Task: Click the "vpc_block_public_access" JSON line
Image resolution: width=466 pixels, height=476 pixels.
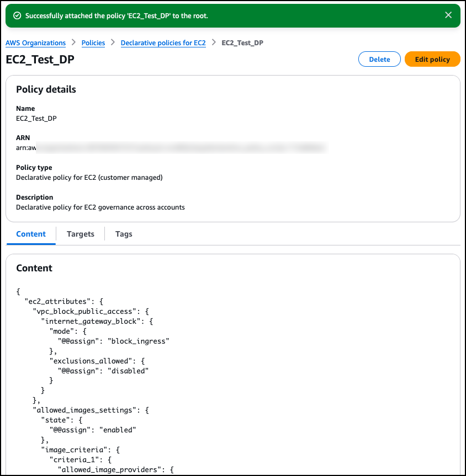Action: pos(91,312)
